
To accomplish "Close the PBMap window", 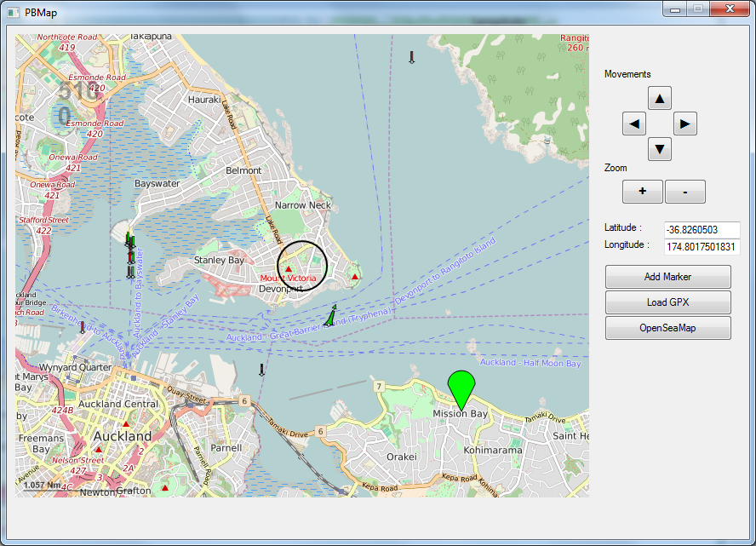I will point(728,9).
